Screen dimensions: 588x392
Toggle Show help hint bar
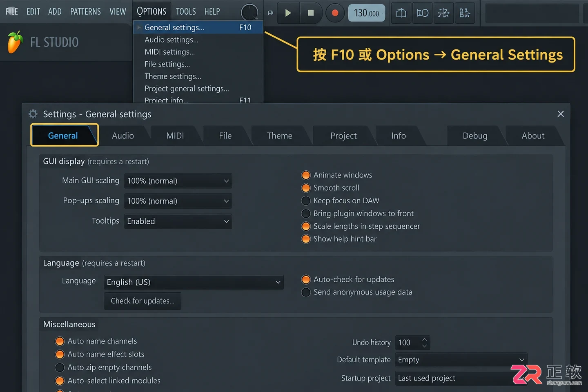[306, 239]
